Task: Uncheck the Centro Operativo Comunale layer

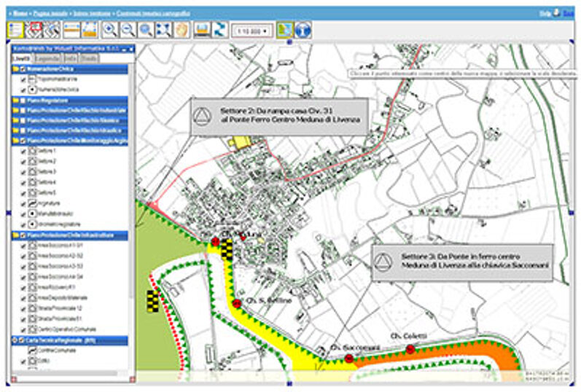Action: click(24, 329)
